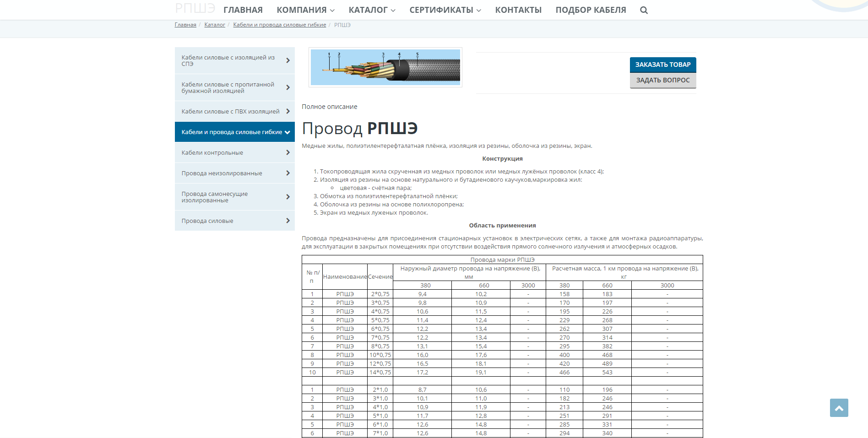This screenshot has height=438, width=868.
Task: Click the ЗАКАЗАТЬ ТОВАР button
Action: [663, 65]
